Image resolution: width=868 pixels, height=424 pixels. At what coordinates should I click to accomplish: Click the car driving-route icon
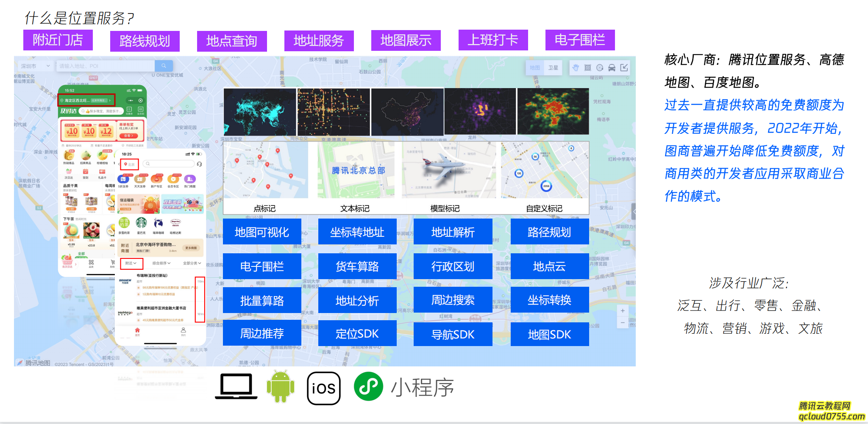612,68
